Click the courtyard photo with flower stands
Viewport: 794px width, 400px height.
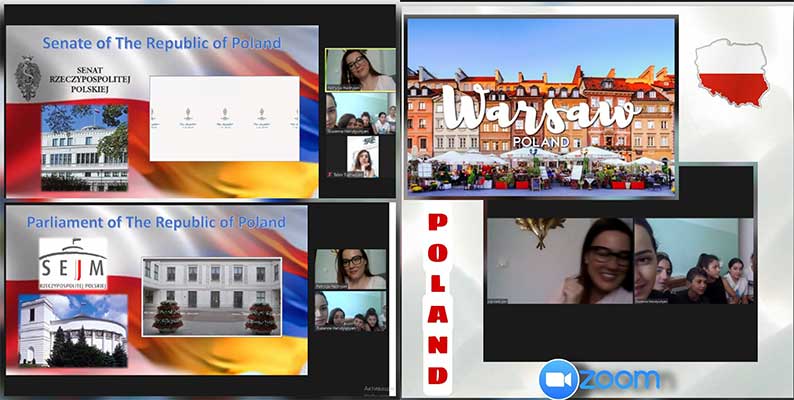tap(211, 296)
